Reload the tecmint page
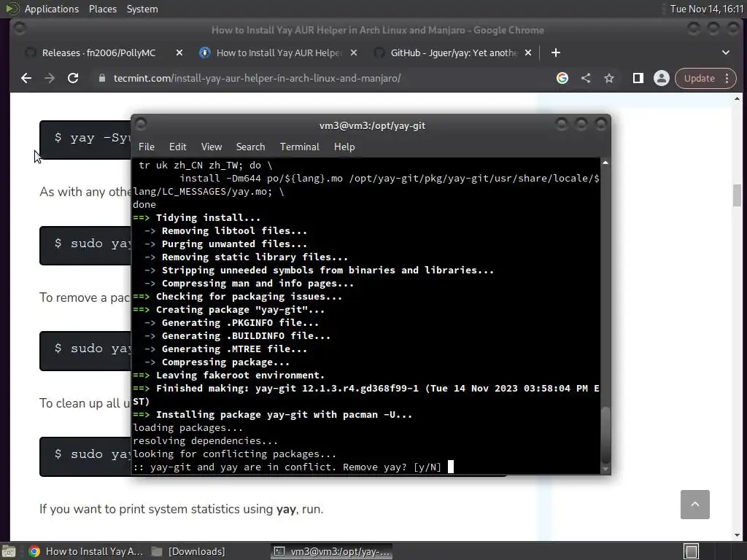 73,78
